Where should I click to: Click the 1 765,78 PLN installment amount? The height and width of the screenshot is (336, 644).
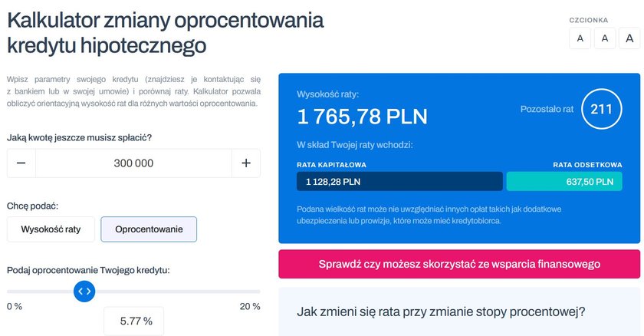tap(362, 117)
